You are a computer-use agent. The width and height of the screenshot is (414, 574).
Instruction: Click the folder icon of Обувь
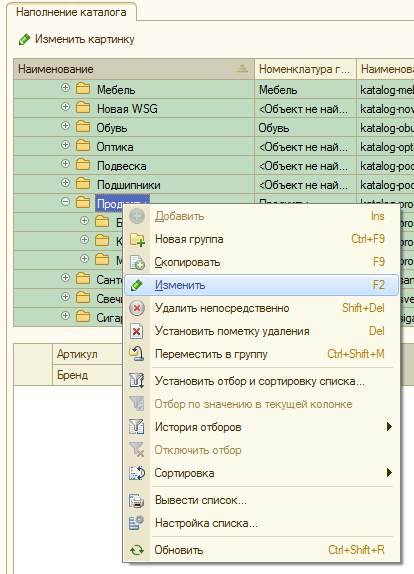[83, 127]
